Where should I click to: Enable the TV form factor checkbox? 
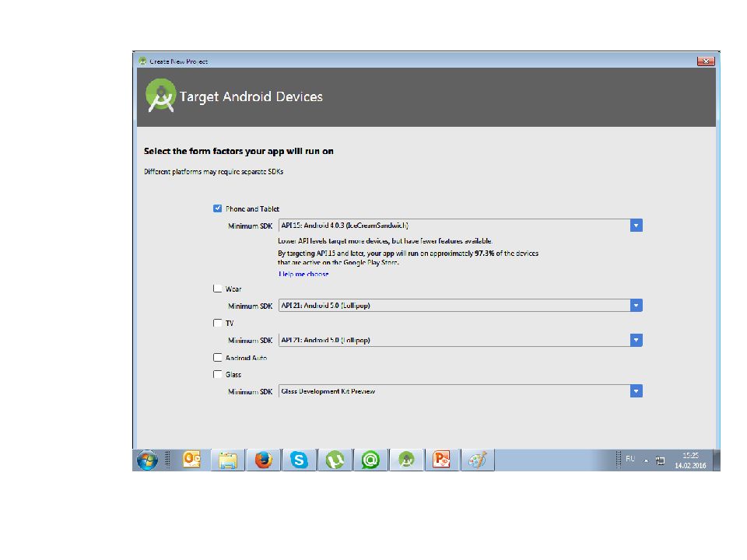click(217, 323)
